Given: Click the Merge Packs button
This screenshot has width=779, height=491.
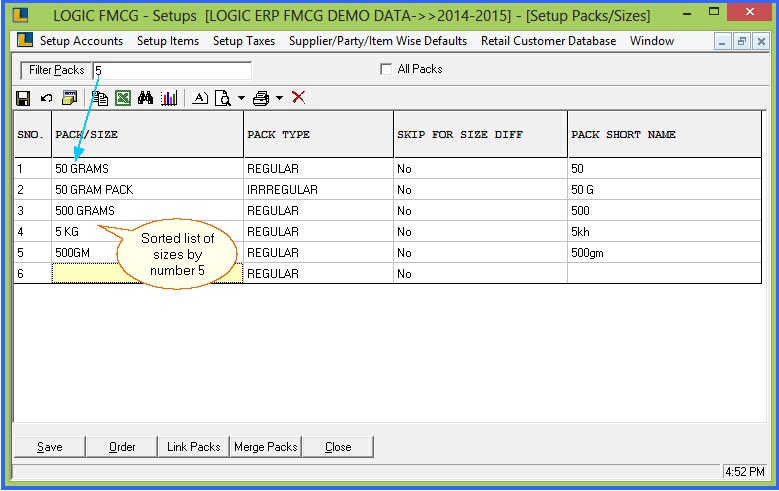Looking at the screenshot, I should [266, 447].
